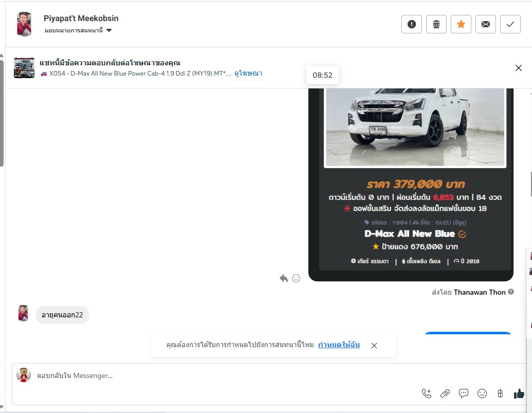Image resolution: width=532 pixels, height=413 pixels.
Task: Reply to the car image message
Action: [284, 278]
